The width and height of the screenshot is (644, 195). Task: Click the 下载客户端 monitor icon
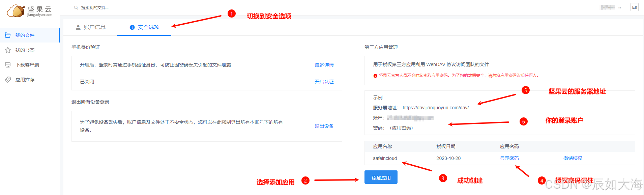click(8, 65)
